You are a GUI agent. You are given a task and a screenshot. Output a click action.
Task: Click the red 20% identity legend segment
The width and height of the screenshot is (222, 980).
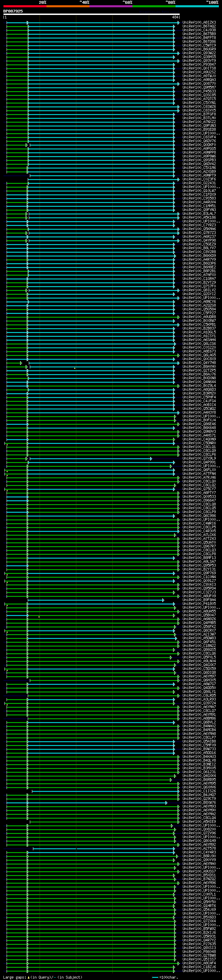[x=25, y=6]
